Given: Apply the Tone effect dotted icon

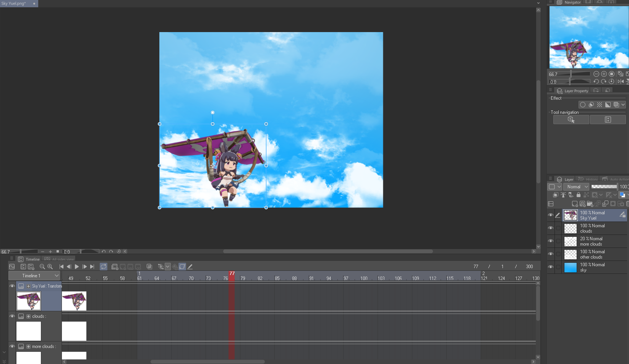Looking at the screenshot, I should tap(600, 105).
